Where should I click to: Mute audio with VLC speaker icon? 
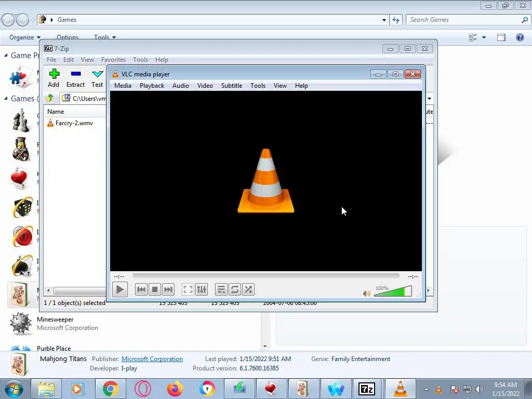(366, 294)
